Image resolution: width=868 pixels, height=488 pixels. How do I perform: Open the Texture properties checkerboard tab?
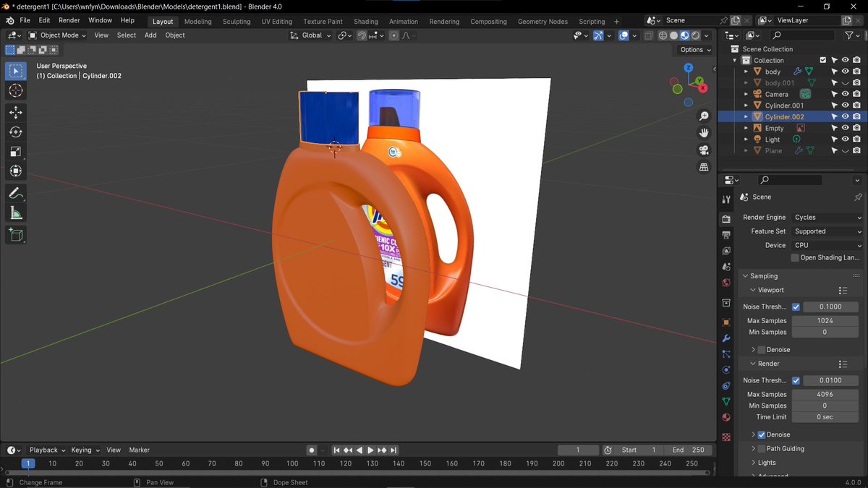726,437
